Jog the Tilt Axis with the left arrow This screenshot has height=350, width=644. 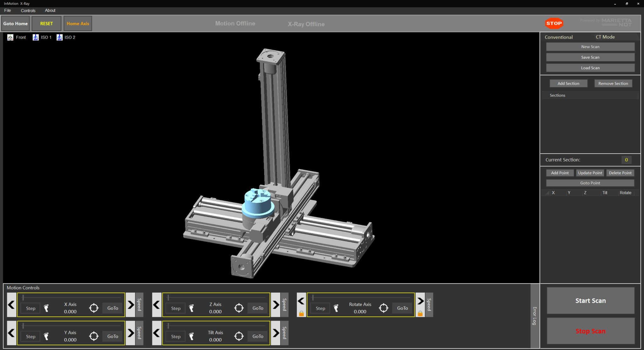(157, 333)
